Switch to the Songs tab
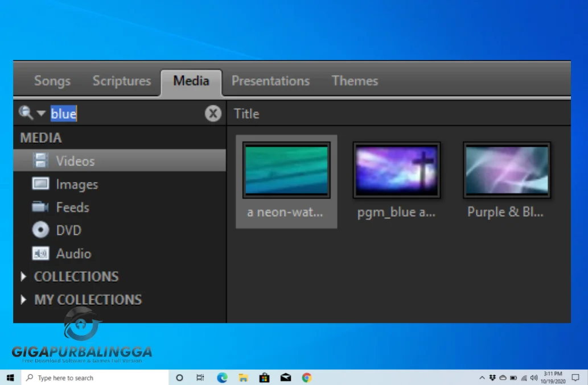Screen dimensions: 588x385 (x=52, y=81)
